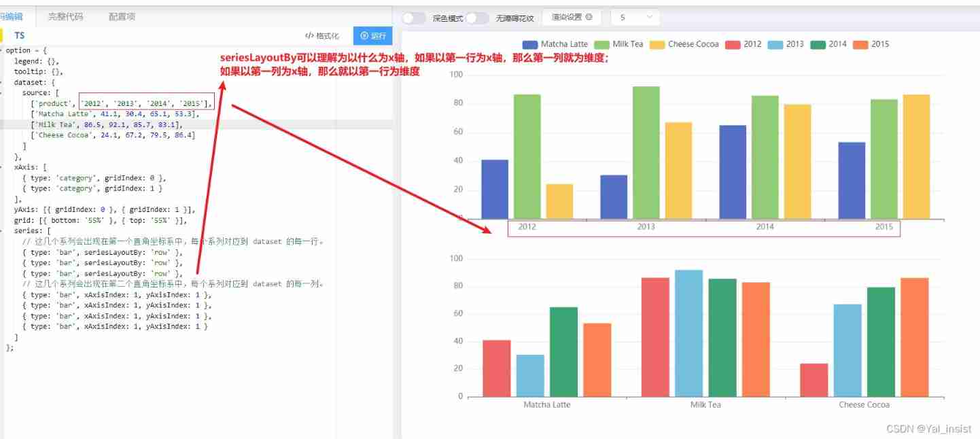Click Milk Tea x-axis label in lower chart

pos(705,405)
